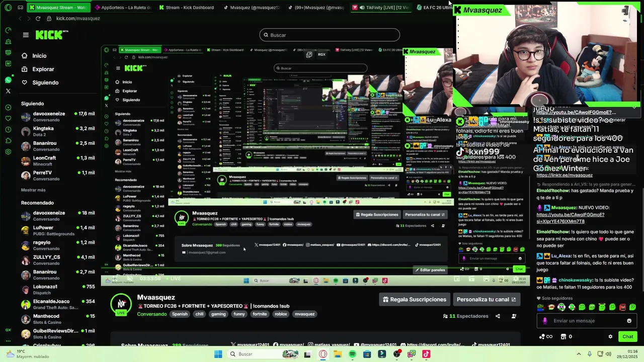Click the Kick Buscar search field
Screen dimensions: 644x362
330,35
